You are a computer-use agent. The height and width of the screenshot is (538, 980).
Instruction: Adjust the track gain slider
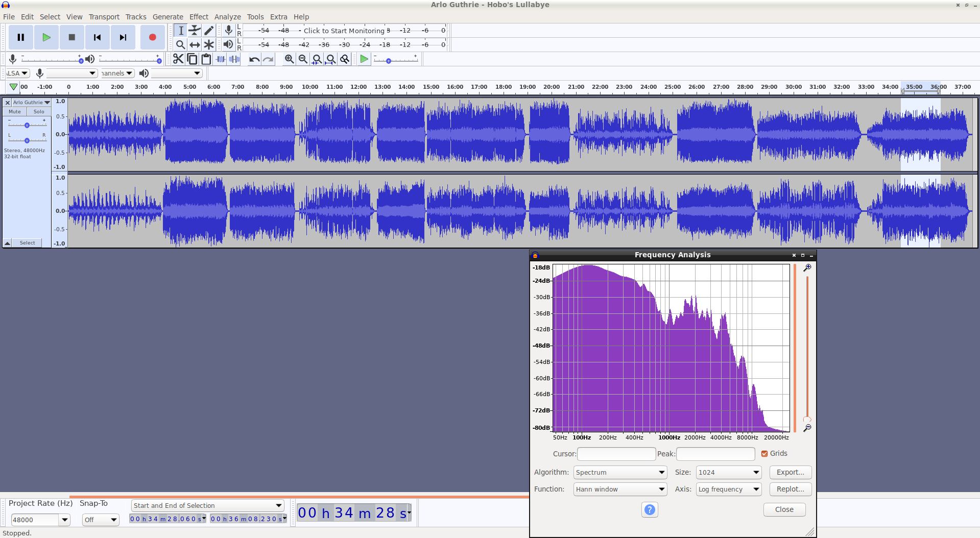click(x=27, y=125)
